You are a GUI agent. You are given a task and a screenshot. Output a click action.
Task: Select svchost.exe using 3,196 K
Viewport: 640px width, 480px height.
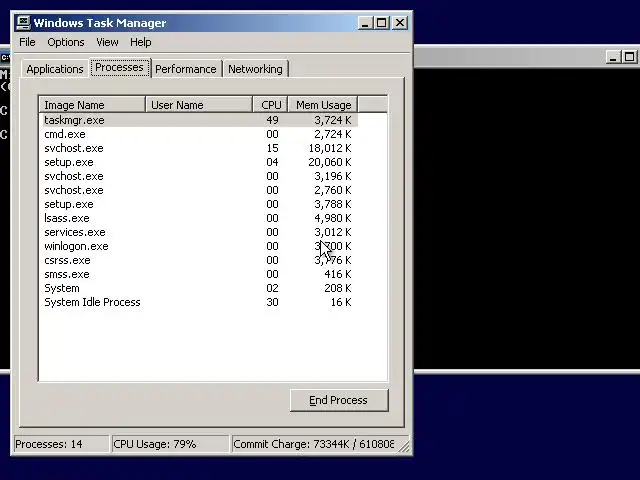coord(199,176)
